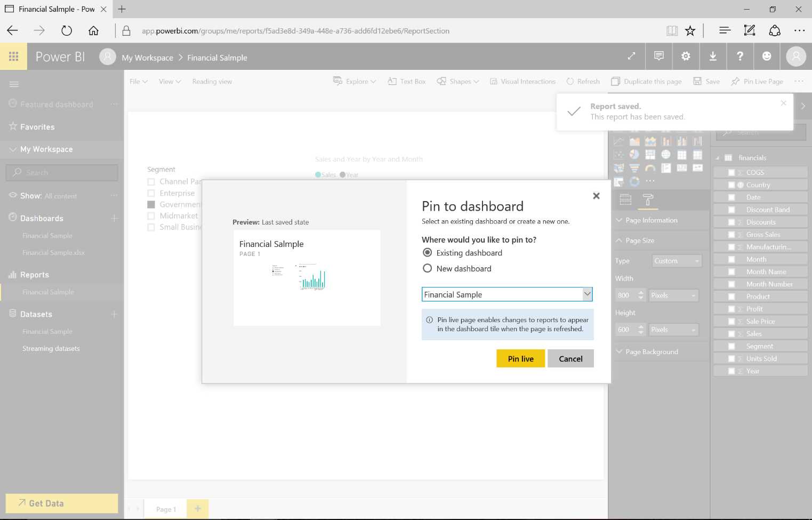Open Favorites in the navigation pane
812x520 pixels.
(x=37, y=127)
